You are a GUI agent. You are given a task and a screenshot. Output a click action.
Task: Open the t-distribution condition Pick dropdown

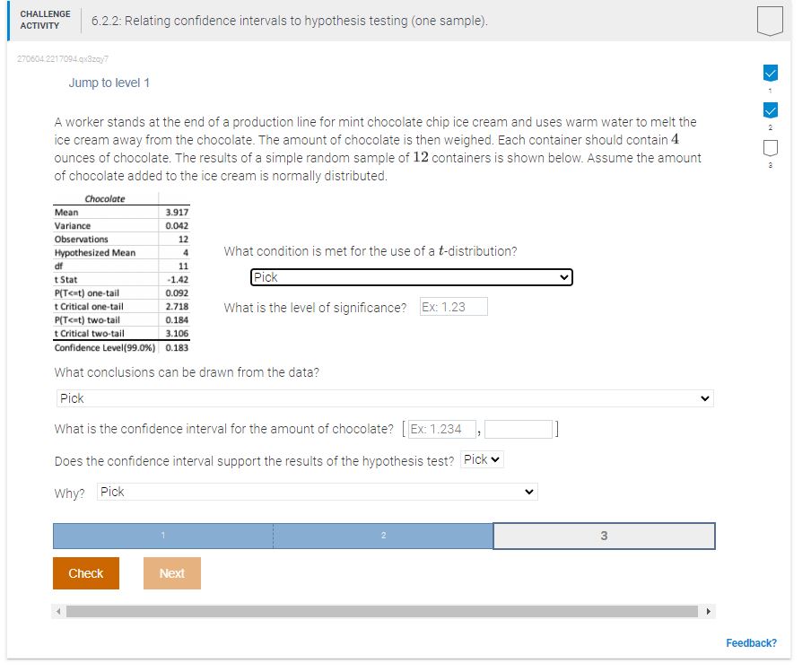click(x=411, y=277)
